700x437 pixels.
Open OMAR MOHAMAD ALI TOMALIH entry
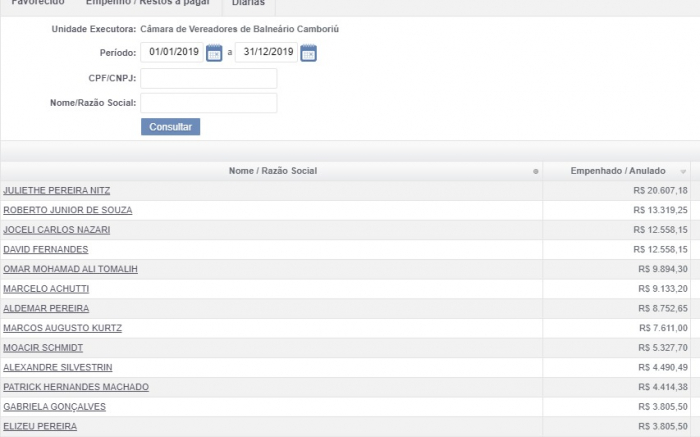tap(70, 269)
